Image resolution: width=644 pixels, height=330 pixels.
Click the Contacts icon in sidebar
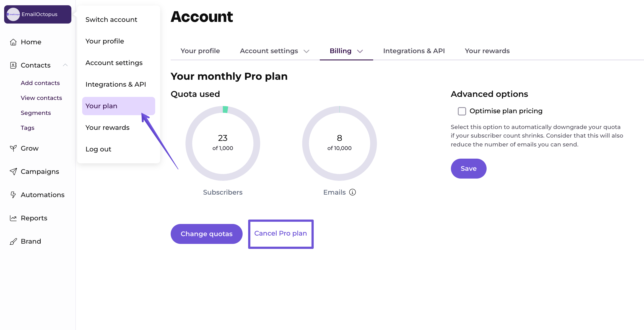tap(13, 65)
